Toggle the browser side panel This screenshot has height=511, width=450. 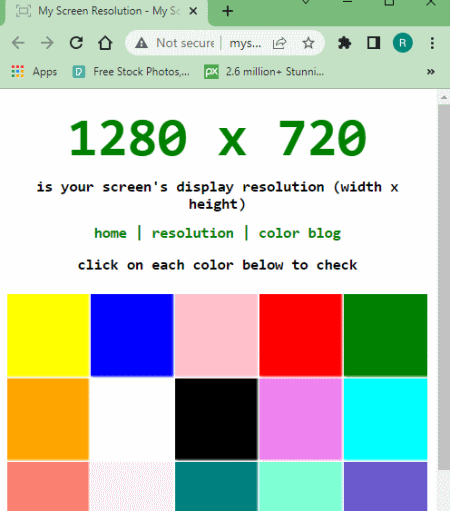374,43
